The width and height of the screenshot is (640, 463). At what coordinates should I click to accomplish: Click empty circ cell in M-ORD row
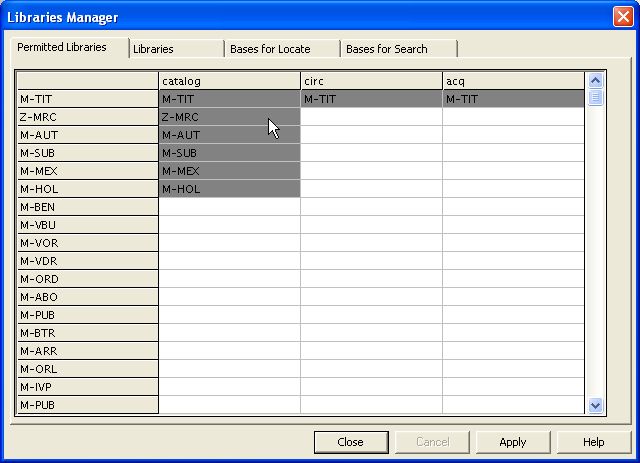371,279
